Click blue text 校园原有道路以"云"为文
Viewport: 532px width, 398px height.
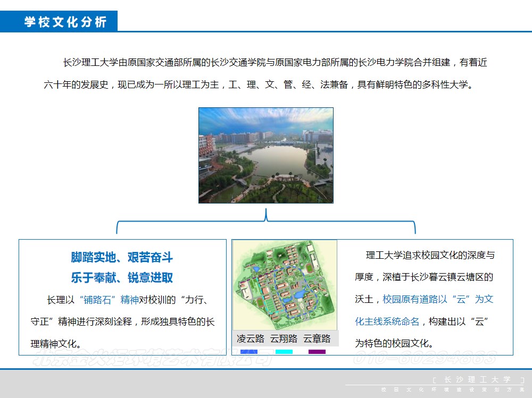pos(438,299)
